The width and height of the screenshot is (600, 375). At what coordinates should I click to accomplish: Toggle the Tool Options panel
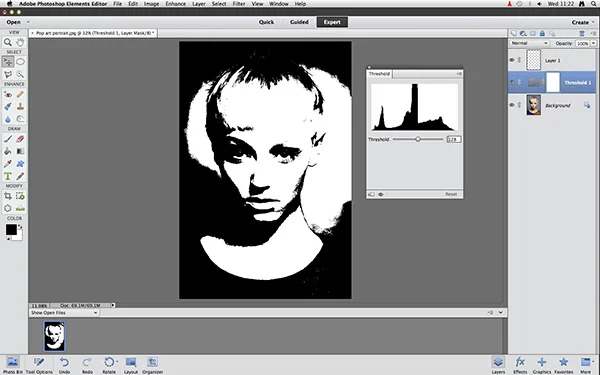tap(39, 365)
